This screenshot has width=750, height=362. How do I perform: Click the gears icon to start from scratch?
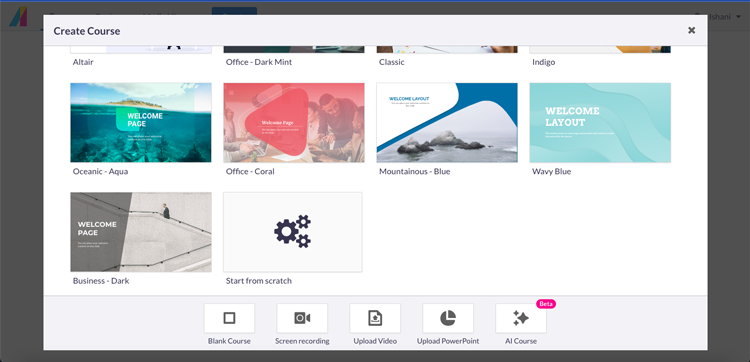tap(293, 232)
